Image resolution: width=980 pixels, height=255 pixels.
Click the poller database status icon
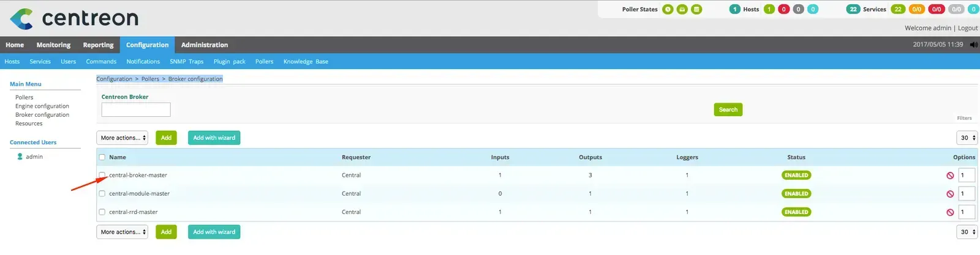696,9
